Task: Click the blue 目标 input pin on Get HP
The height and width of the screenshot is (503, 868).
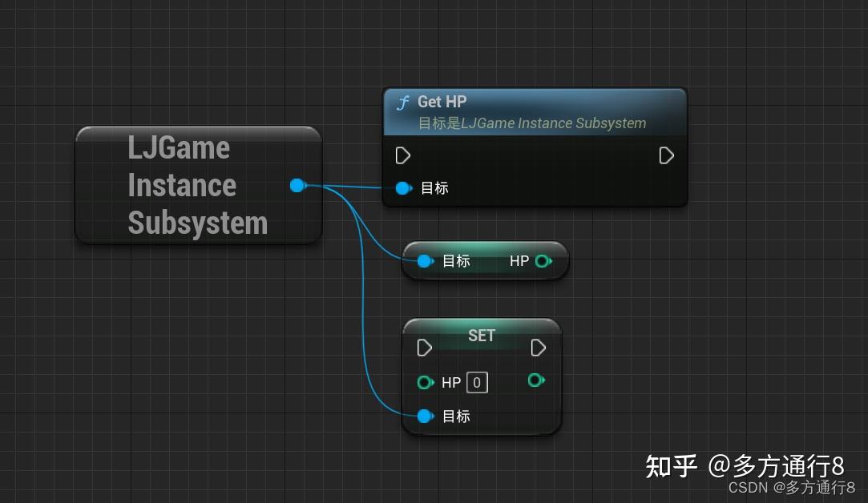Action: 404,188
